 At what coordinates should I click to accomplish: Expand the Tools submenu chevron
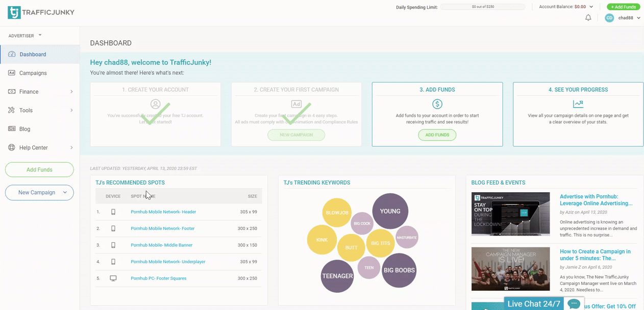point(71,110)
